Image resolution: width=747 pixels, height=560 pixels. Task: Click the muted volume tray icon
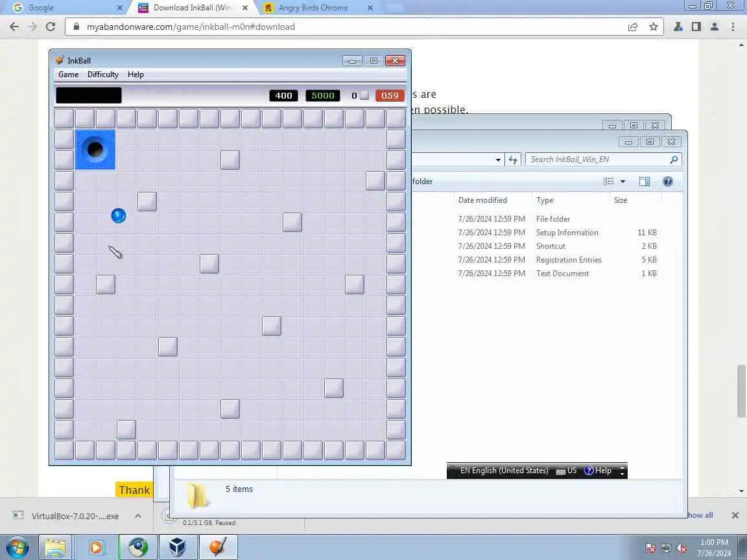(682, 548)
